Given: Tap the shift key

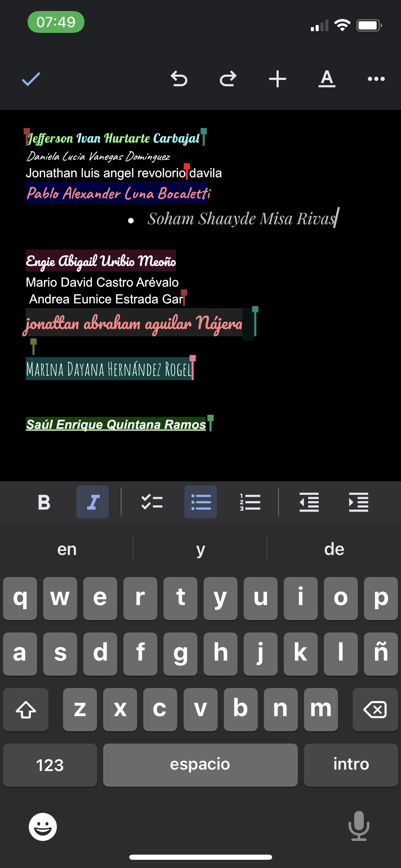Looking at the screenshot, I should (26, 709).
